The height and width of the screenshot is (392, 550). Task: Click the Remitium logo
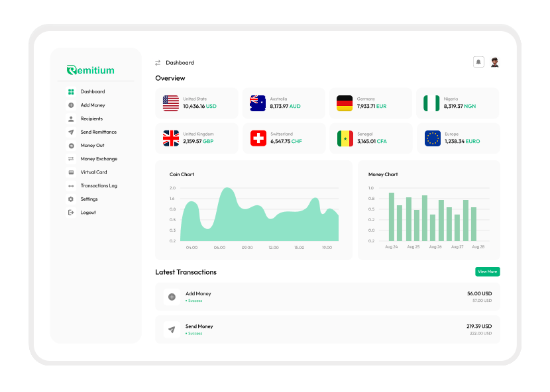tap(91, 70)
